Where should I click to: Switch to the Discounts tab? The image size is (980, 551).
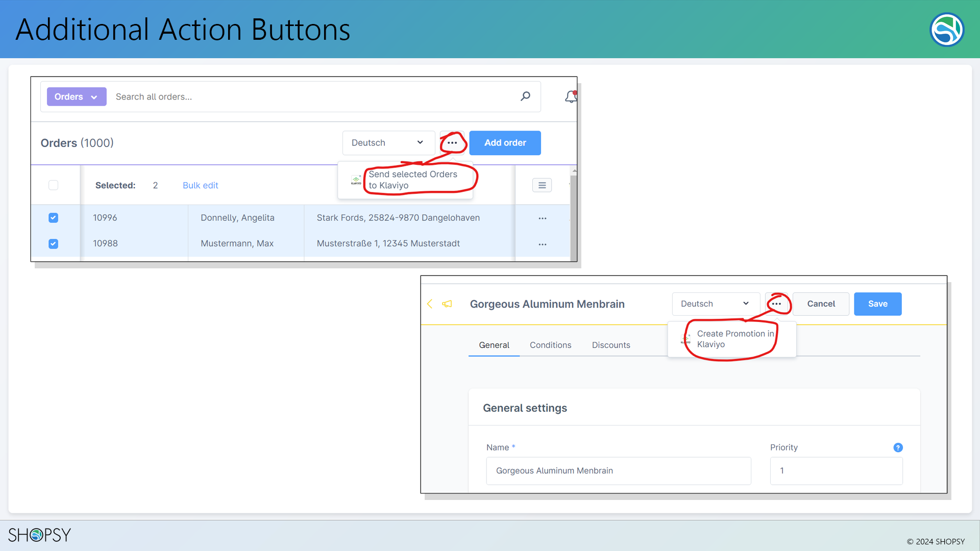(610, 345)
